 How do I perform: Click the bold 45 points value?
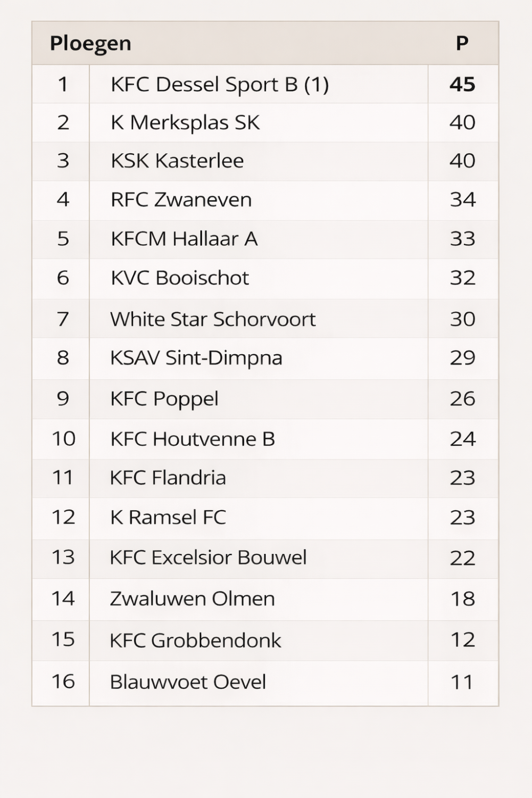(x=462, y=85)
